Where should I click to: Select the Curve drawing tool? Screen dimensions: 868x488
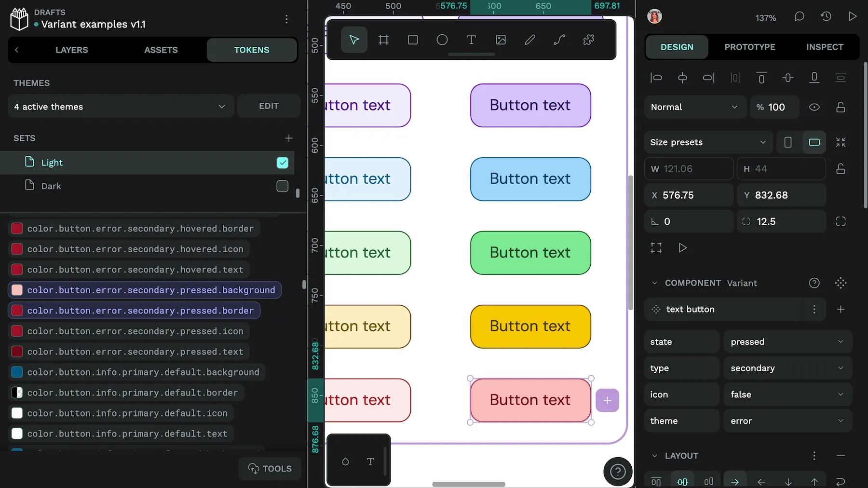[559, 40]
